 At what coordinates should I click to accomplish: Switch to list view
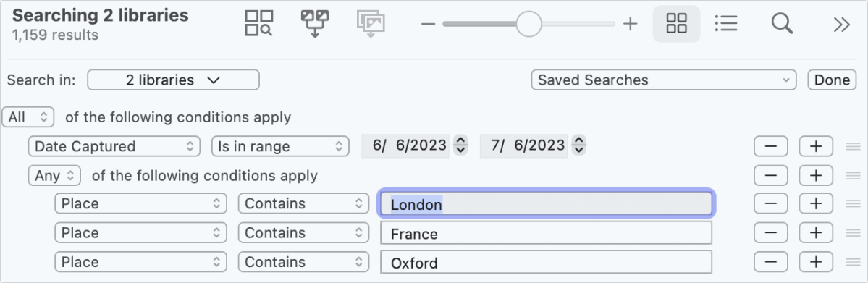pos(725,24)
